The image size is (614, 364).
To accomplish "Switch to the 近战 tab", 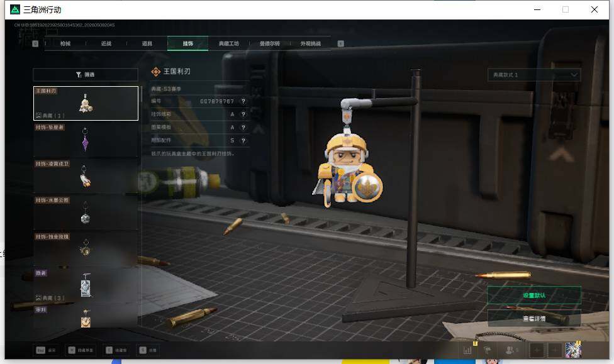I will point(106,43).
